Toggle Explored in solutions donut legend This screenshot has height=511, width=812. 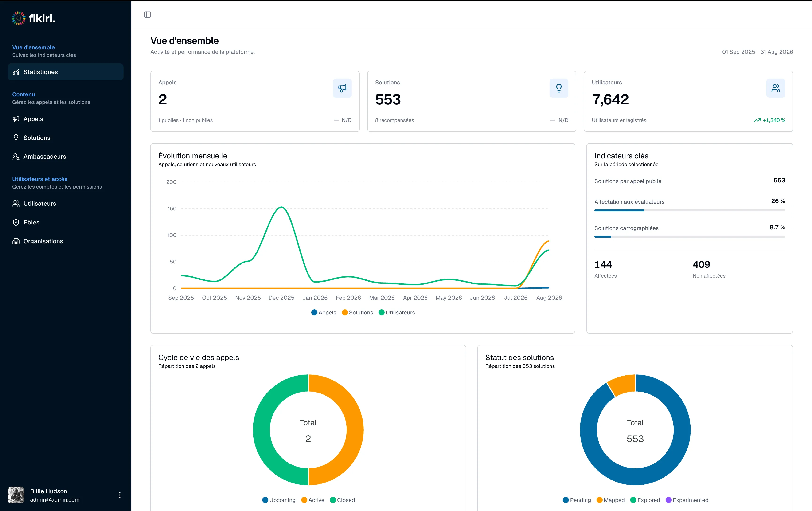[645, 500]
